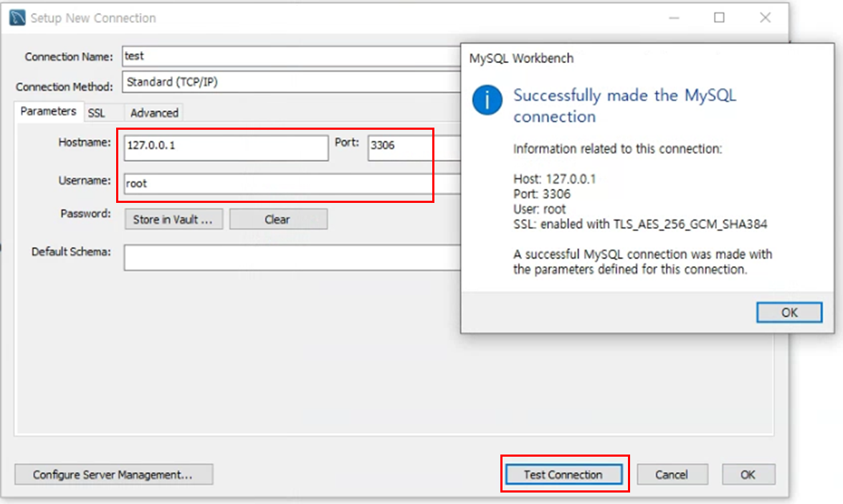Click the MySQL Workbench dolphin title icon
Viewport: 843px width, 504px height.
(17, 18)
